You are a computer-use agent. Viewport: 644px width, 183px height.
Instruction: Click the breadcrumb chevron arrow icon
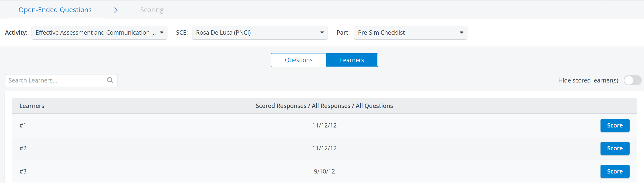point(116,10)
